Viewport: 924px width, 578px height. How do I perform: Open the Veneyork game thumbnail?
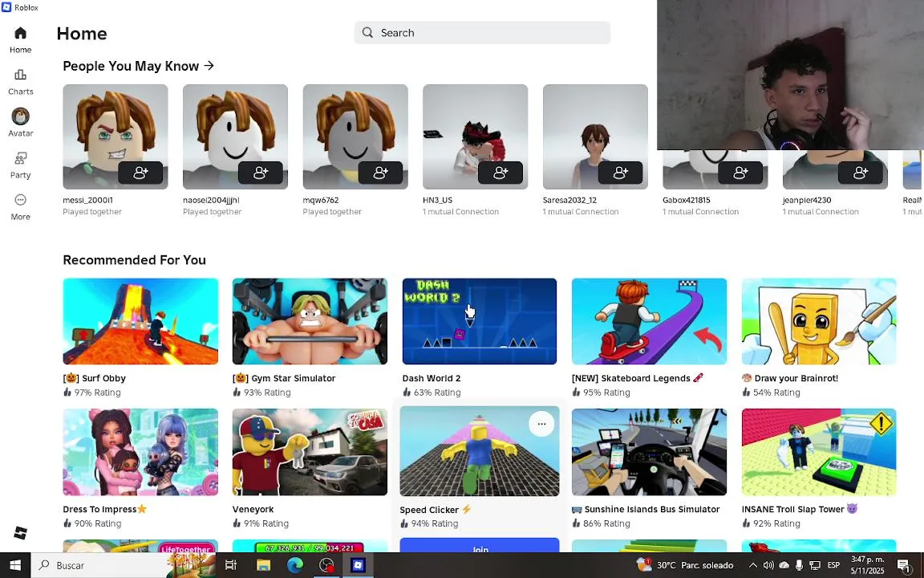click(310, 453)
